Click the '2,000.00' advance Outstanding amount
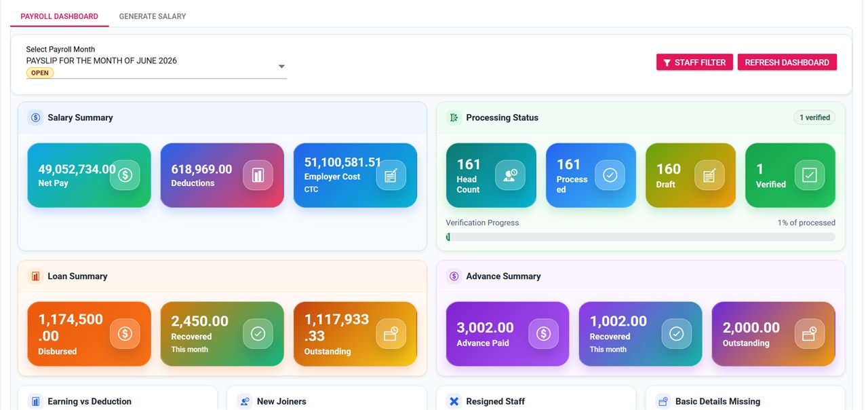The image size is (868, 410). (x=751, y=328)
